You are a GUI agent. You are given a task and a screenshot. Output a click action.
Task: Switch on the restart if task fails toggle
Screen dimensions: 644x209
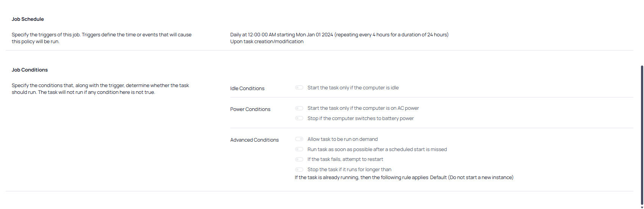point(299,159)
